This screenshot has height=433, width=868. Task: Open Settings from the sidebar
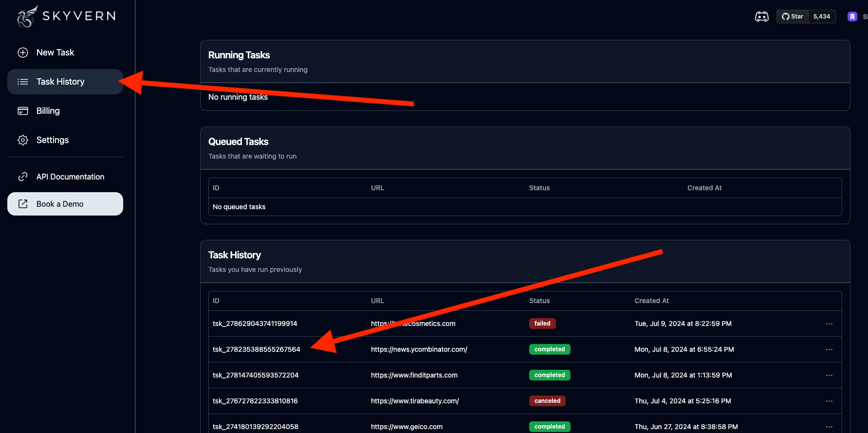52,140
